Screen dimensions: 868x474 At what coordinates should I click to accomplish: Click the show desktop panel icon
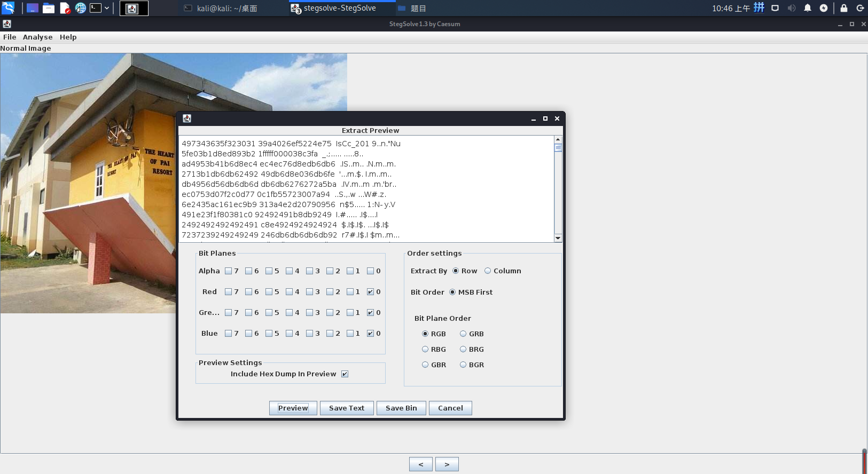tap(33, 8)
